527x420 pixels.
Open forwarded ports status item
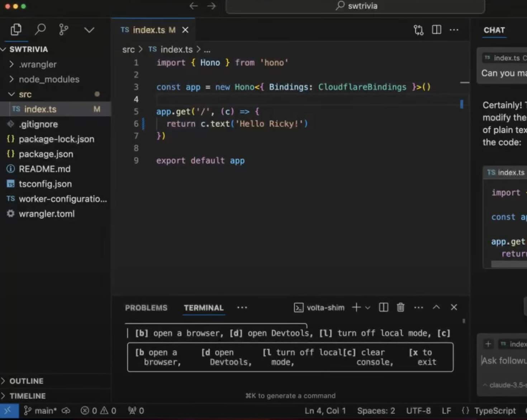click(x=136, y=411)
